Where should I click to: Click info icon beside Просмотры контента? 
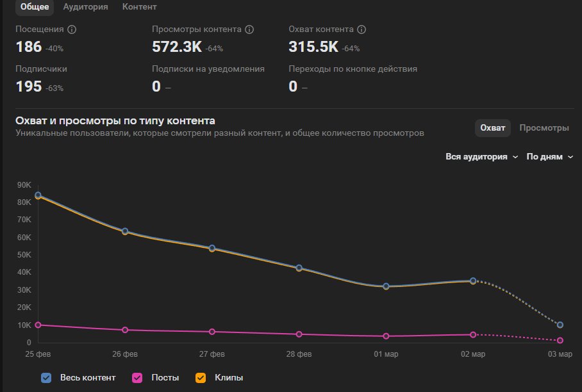[x=250, y=29]
